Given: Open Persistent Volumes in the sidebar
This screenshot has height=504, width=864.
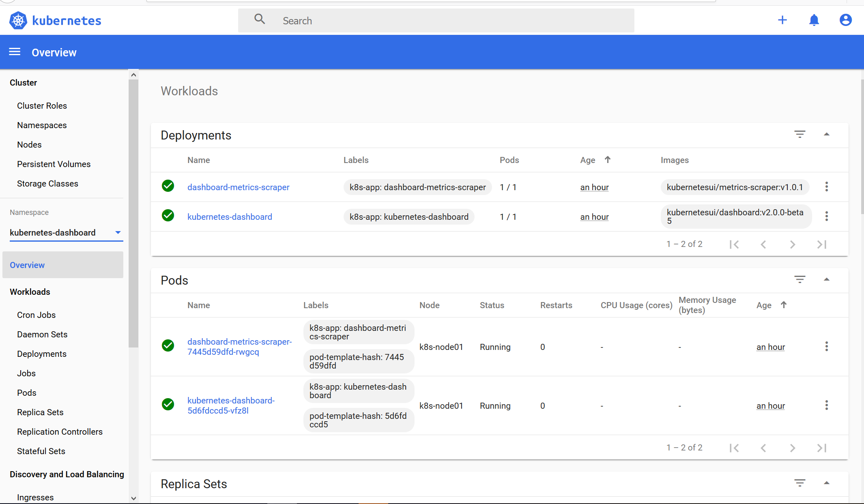Looking at the screenshot, I should click(54, 164).
